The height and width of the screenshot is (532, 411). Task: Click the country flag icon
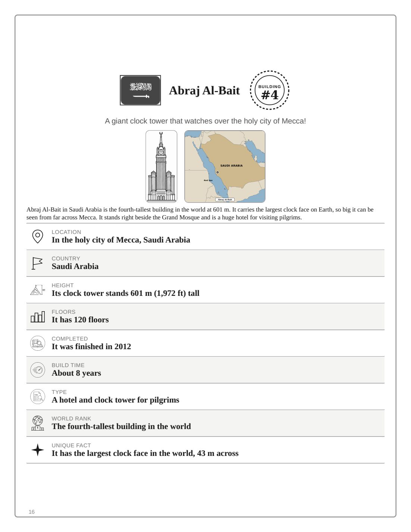tap(37, 263)
